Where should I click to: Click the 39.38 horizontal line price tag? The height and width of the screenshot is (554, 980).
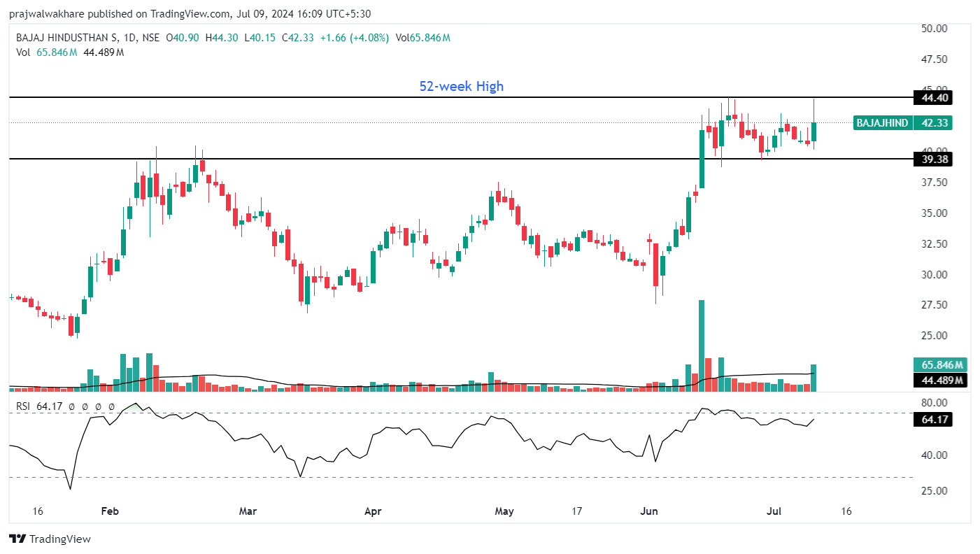pyautogui.click(x=934, y=159)
